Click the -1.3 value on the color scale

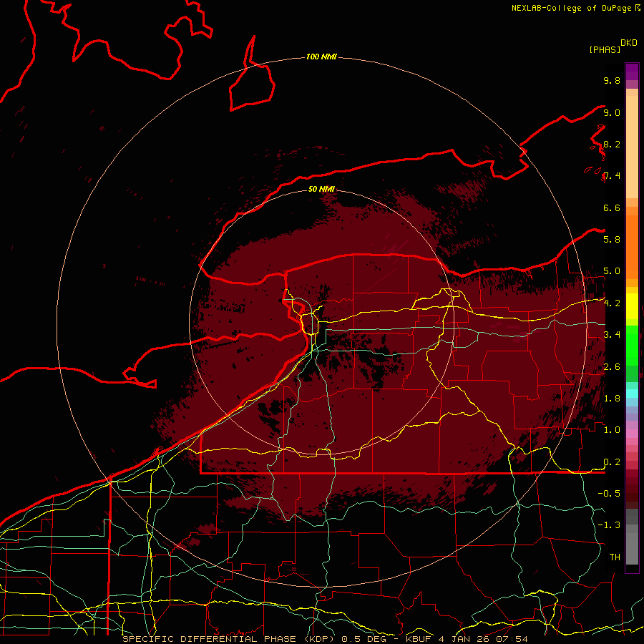(609, 525)
